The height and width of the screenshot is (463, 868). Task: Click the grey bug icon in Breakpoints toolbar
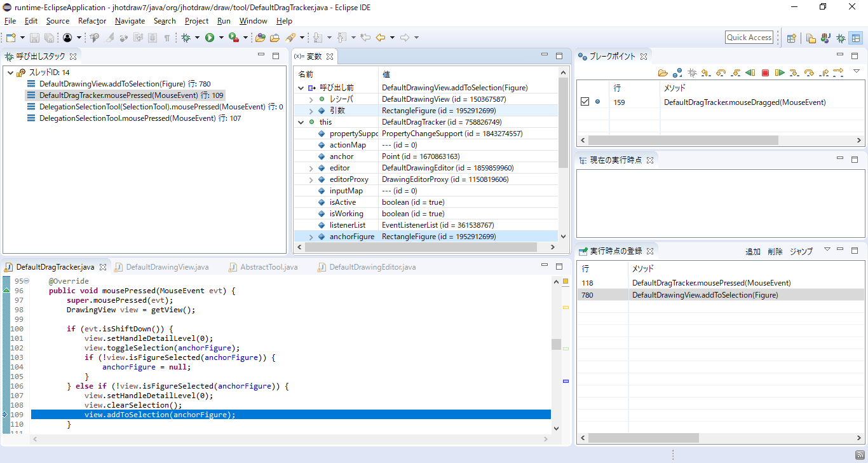(x=692, y=73)
